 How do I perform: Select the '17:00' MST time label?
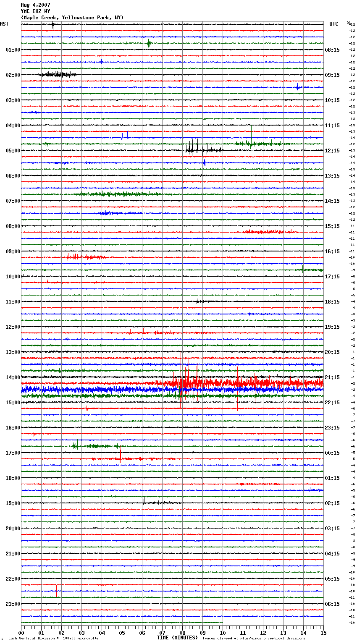pyautogui.click(x=13, y=453)
